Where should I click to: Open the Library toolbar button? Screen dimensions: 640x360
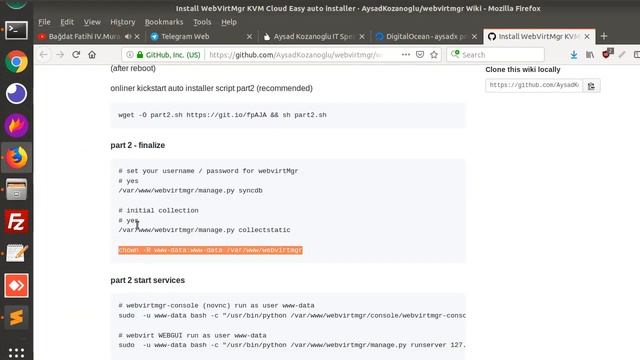pyautogui.click(x=590, y=55)
